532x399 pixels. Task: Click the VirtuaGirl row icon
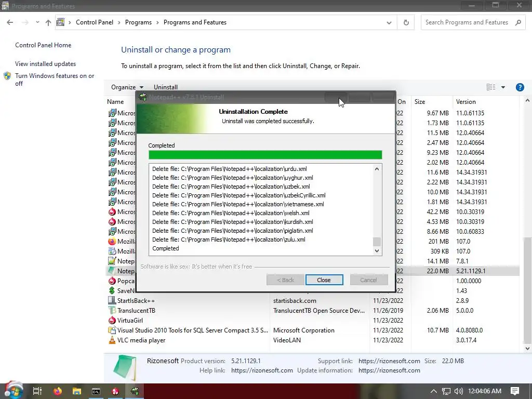tap(112, 320)
